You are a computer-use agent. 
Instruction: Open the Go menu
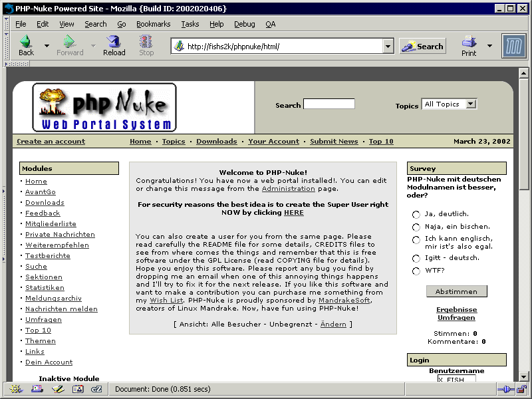coord(122,24)
